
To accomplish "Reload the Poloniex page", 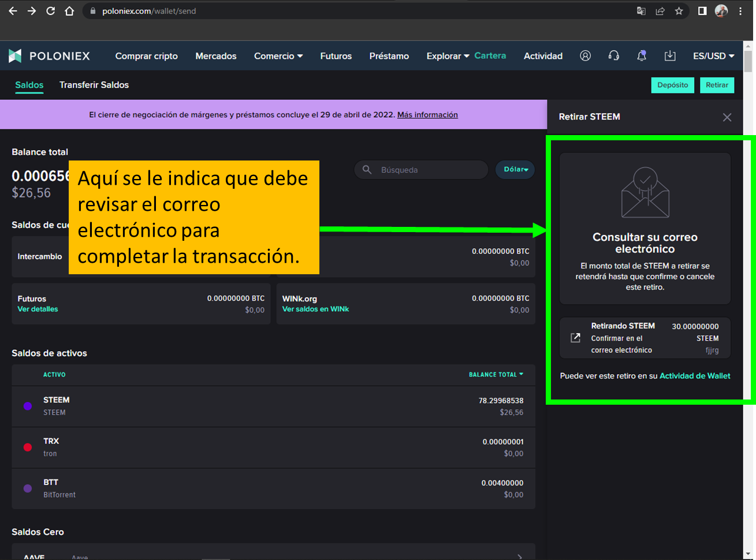I will pyautogui.click(x=51, y=11).
